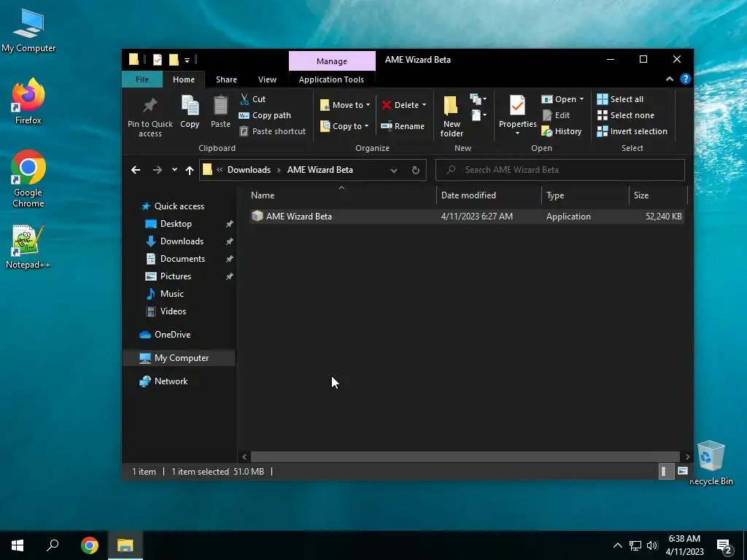This screenshot has width=747, height=560.
Task: Open OneDrive in navigation pane
Action: pyautogui.click(x=172, y=335)
